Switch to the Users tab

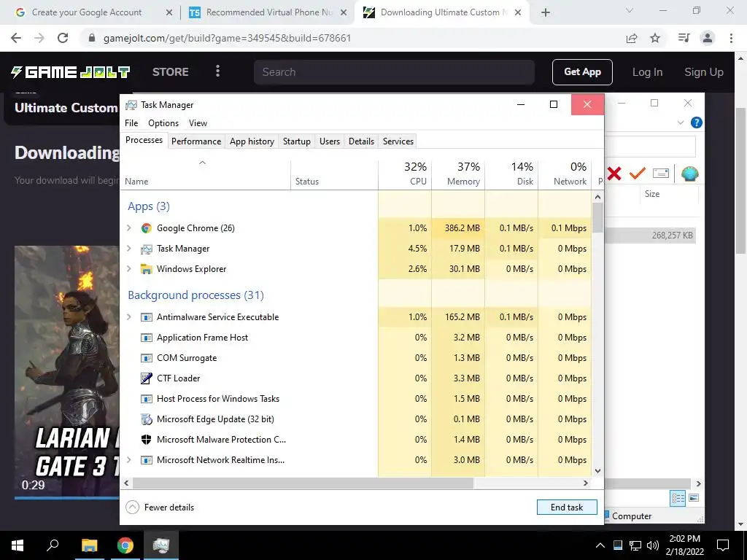[330, 141]
